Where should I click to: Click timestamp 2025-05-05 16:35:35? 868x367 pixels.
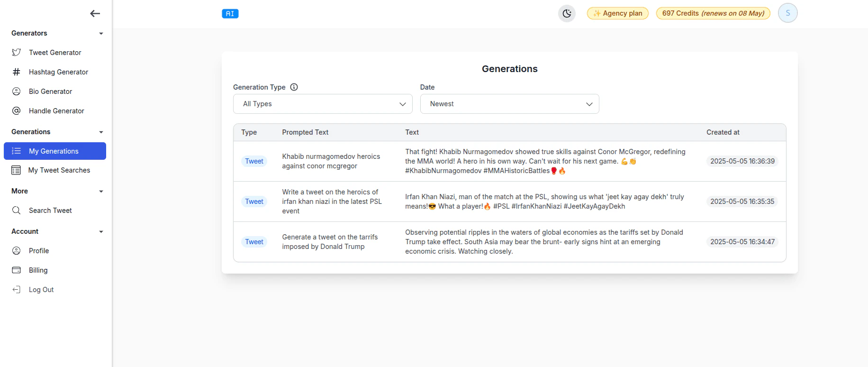tap(742, 202)
